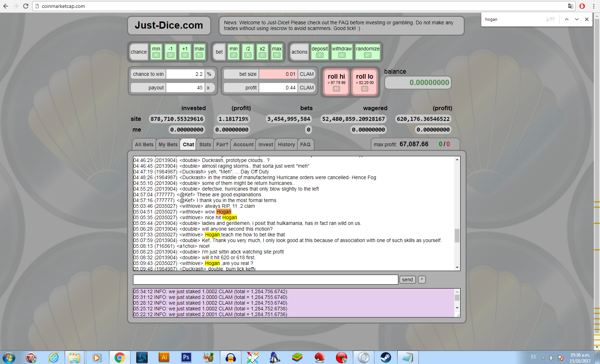Open the Account tab

pyautogui.click(x=244, y=144)
